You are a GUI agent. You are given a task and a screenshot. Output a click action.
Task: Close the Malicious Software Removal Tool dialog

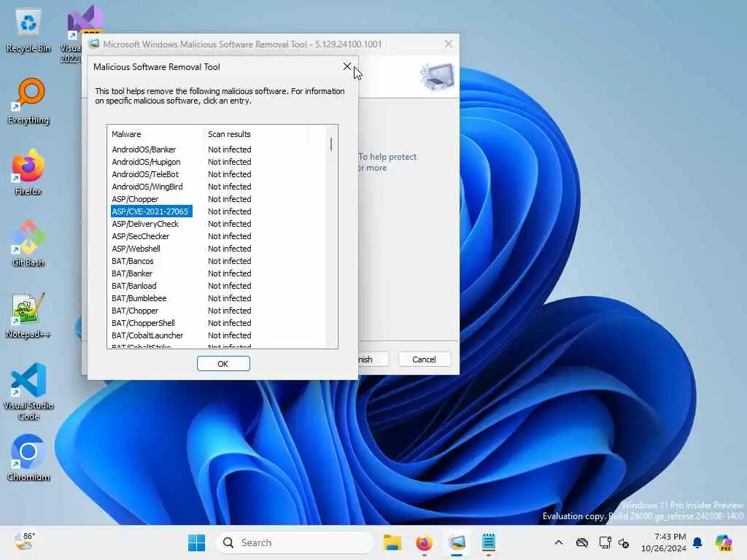tap(347, 66)
